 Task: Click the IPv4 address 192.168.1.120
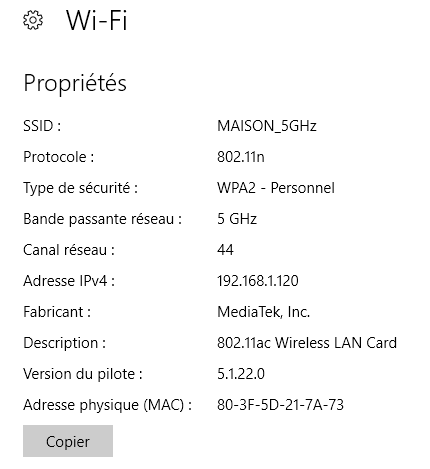(258, 281)
